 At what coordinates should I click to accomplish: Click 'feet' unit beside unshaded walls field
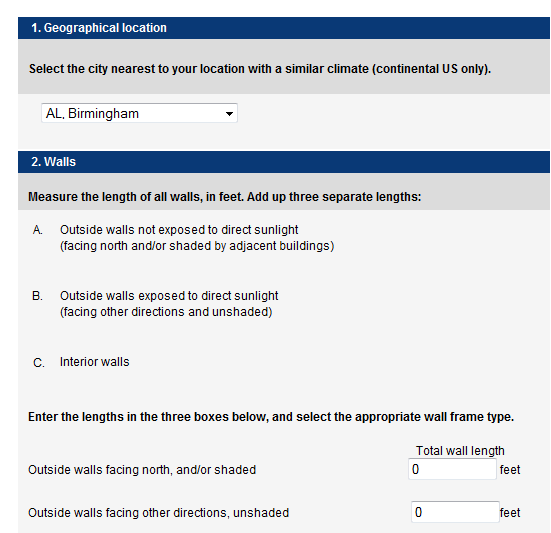click(510, 513)
